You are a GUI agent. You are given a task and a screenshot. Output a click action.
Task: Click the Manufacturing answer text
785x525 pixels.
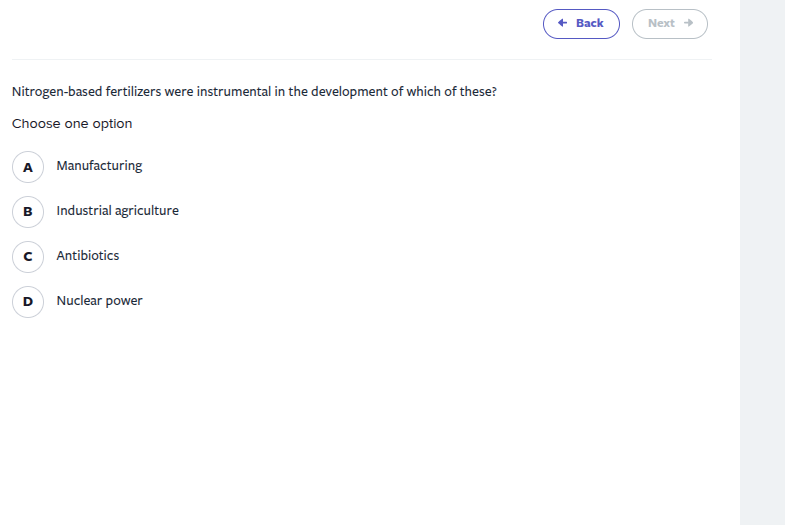click(99, 166)
